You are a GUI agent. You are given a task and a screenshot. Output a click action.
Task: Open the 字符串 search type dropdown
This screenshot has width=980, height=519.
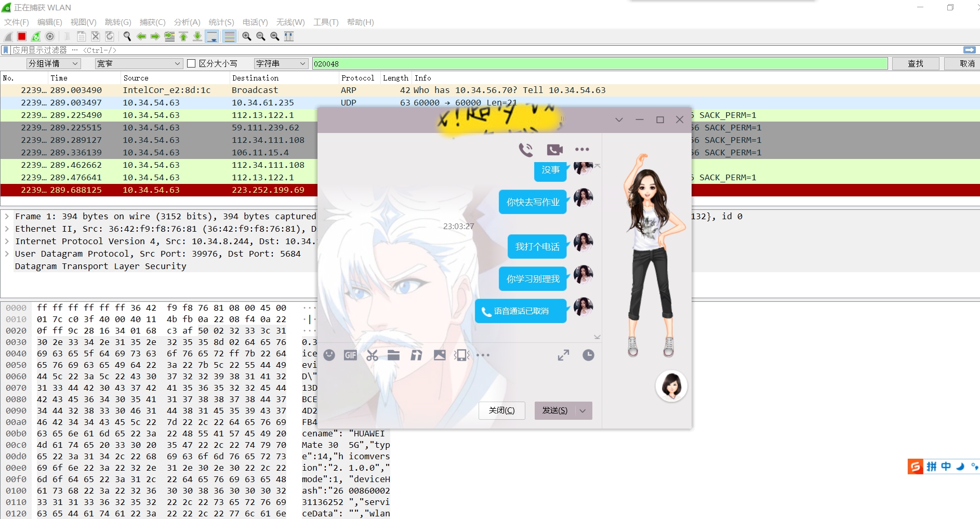coord(281,63)
